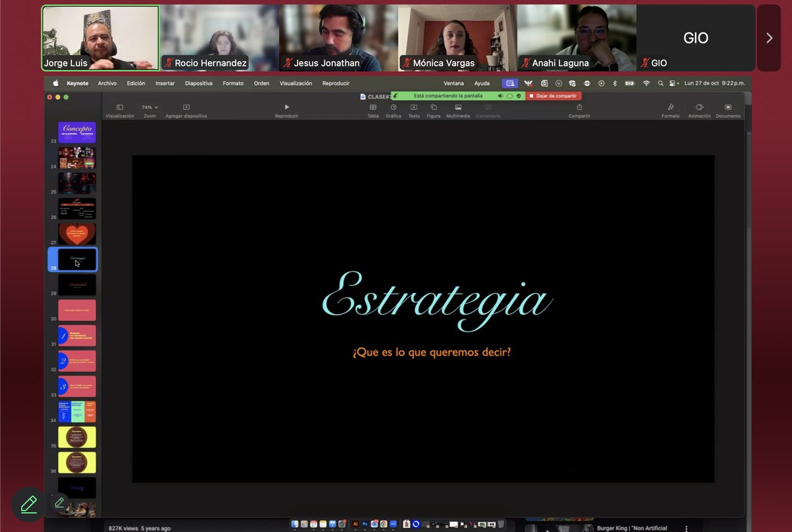The image size is (792, 532).
Task: Open the Visualización view options icon
Action: click(x=119, y=107)
